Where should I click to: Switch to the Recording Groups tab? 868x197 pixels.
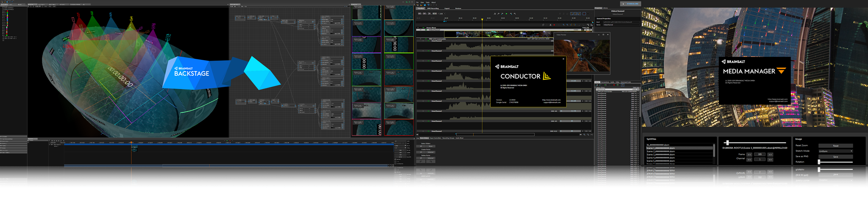coord(448,138)
